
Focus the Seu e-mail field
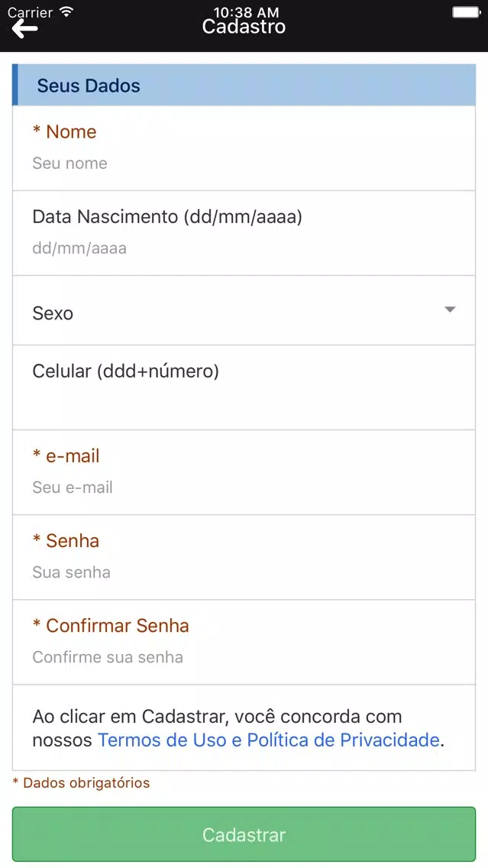click(x=244, y=487)
